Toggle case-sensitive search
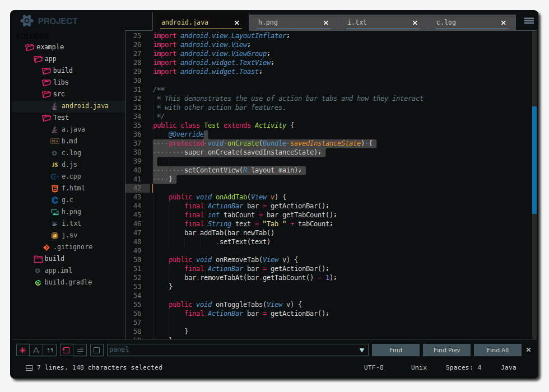 (36, 349)
